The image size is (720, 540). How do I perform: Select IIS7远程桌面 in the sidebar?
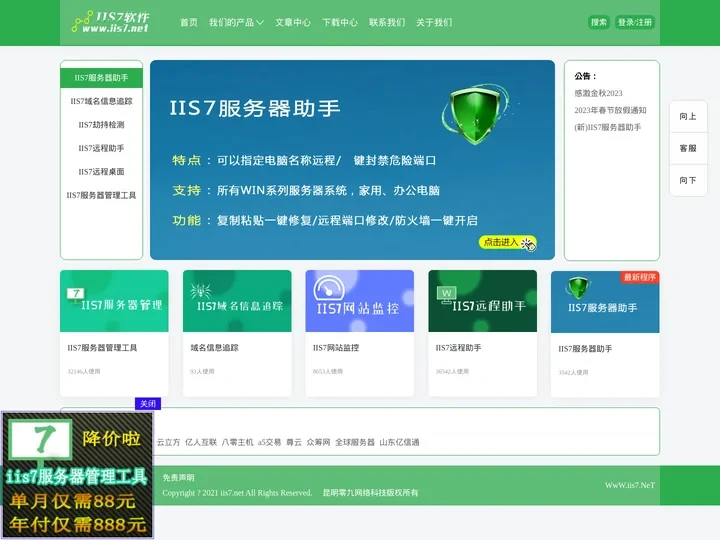[x=101, y=172]
